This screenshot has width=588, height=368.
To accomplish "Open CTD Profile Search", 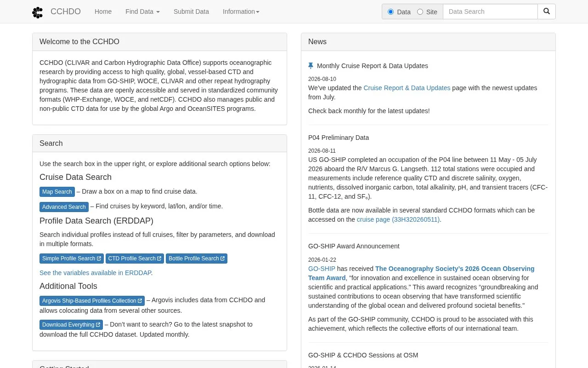I will (135, 259).
